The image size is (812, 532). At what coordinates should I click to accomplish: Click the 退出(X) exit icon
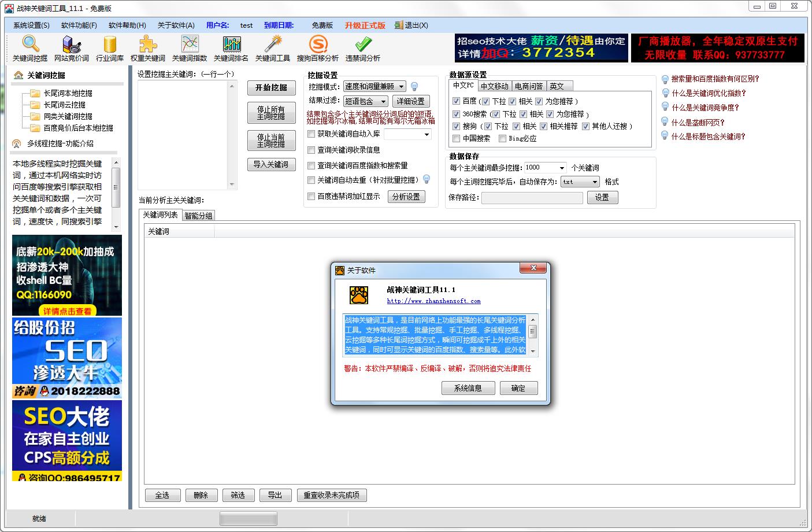[399, 25]
